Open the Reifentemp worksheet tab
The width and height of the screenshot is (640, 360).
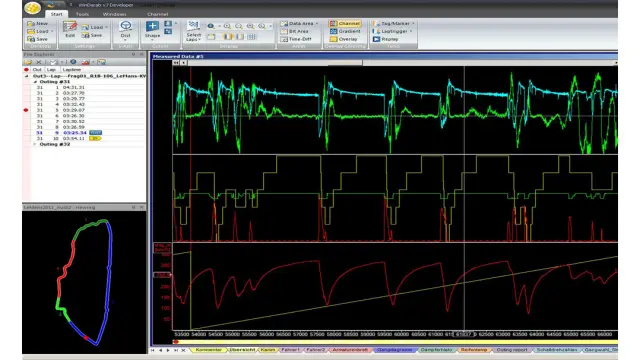pyautogui.click(x=474, y=350)
